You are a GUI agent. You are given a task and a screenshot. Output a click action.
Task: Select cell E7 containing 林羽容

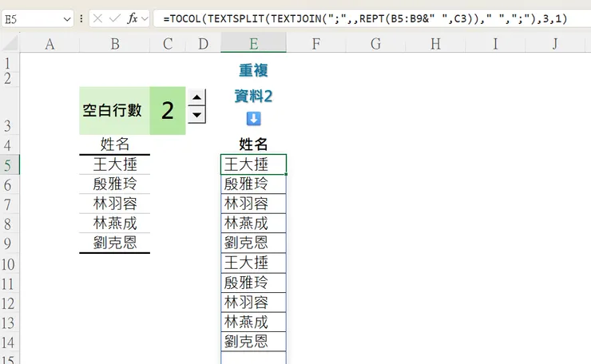253,204
